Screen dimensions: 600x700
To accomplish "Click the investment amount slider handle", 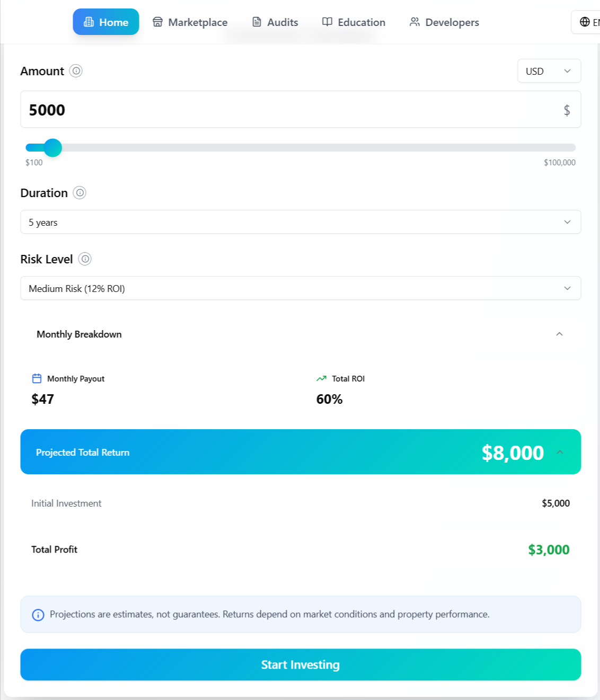I will 52,148.
